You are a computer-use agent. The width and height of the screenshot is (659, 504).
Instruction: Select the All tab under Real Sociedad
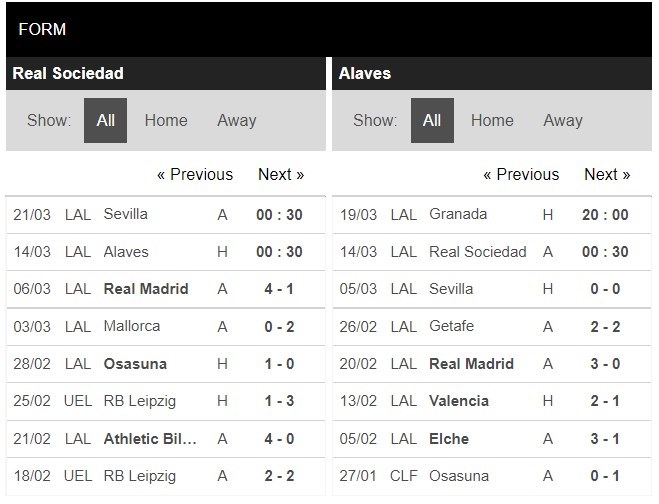click(x=105, y=121)
